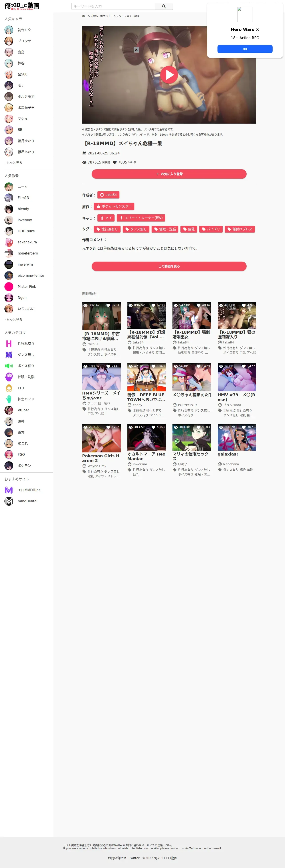Click the magnifier search button
The height and width of the screenshot is (868, 285).
coord(164,6)
